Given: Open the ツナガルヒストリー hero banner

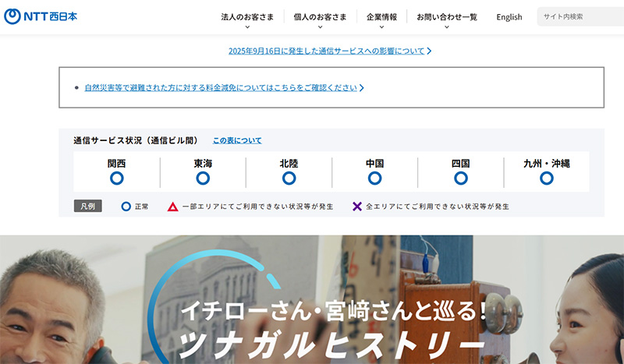Looking at the screenshot, I should pyautogui.click(x=312, y=299).
